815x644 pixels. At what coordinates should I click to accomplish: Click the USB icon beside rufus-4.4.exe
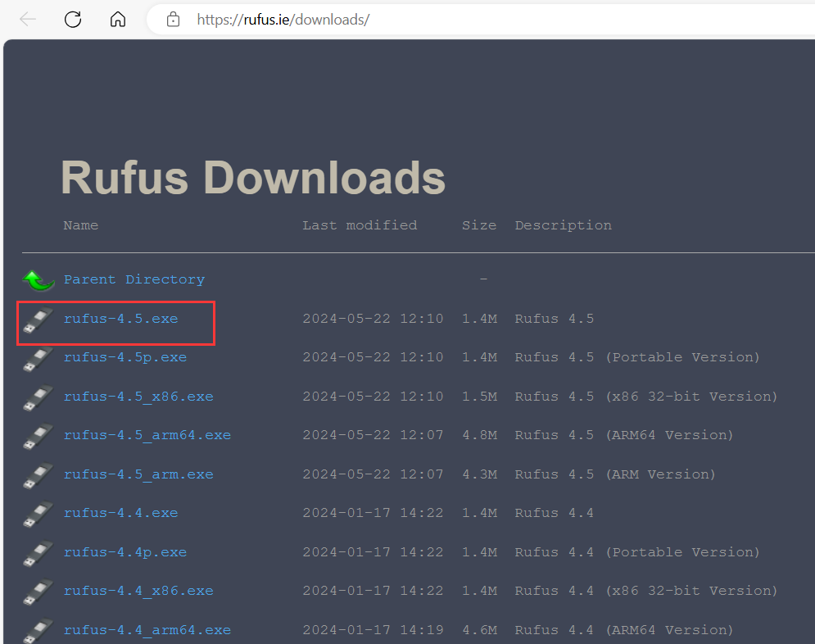(38, 514)
